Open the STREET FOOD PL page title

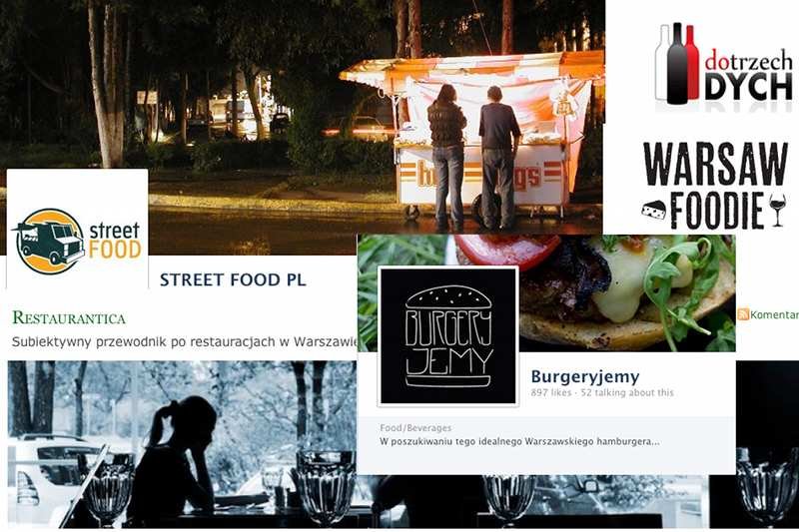coord(233,279)
